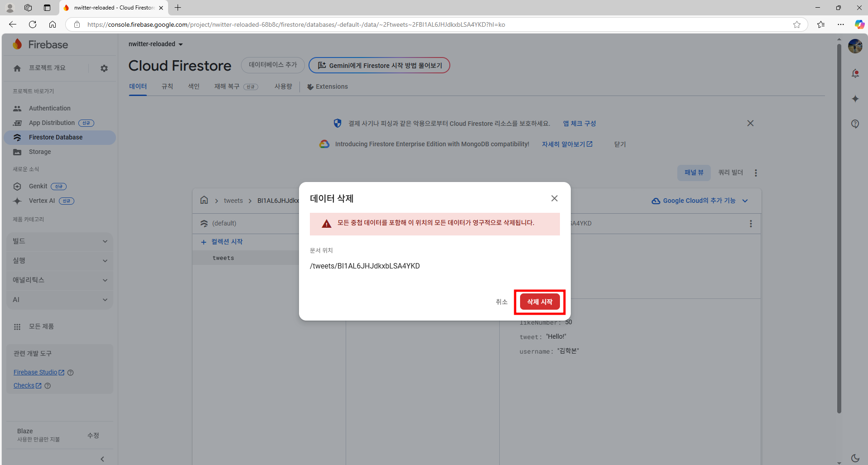Open Gemini sparkle icon
Viewport: 868px width, 465px height.
[855, 99]
